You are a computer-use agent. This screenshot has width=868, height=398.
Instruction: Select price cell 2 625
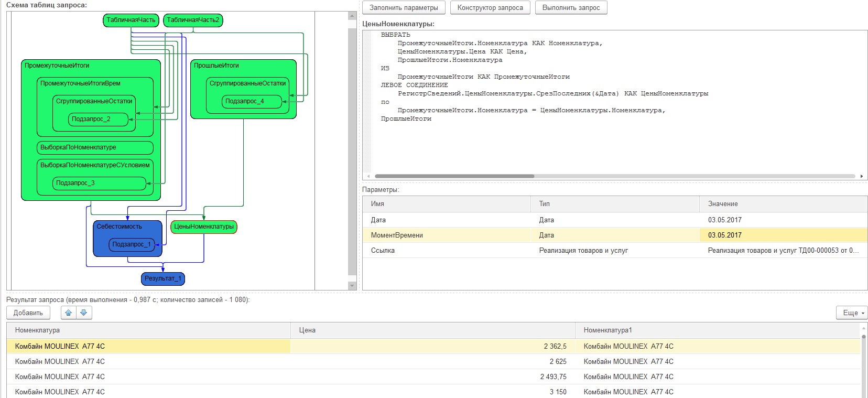pyautogui.click(x=433, y=362)
